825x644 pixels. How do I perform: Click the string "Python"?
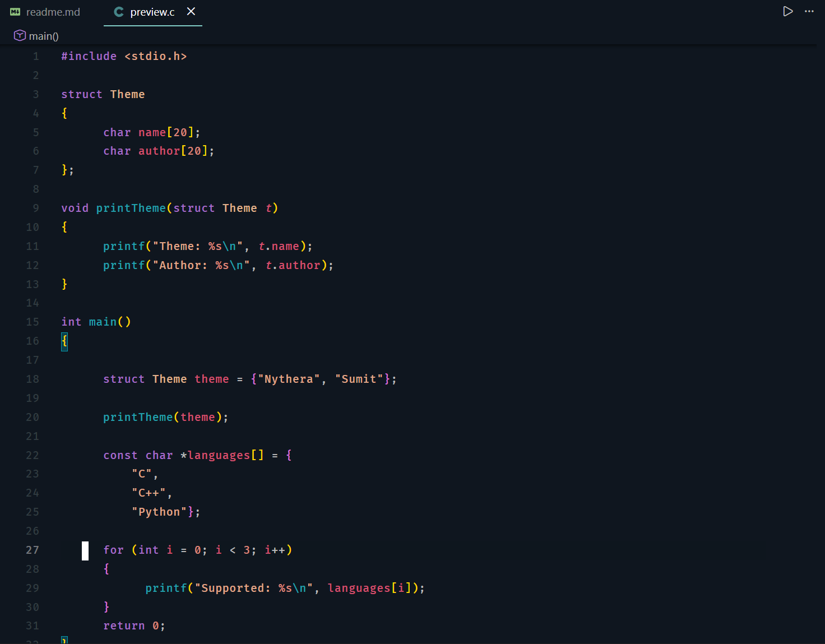click(x=159, y=512)
